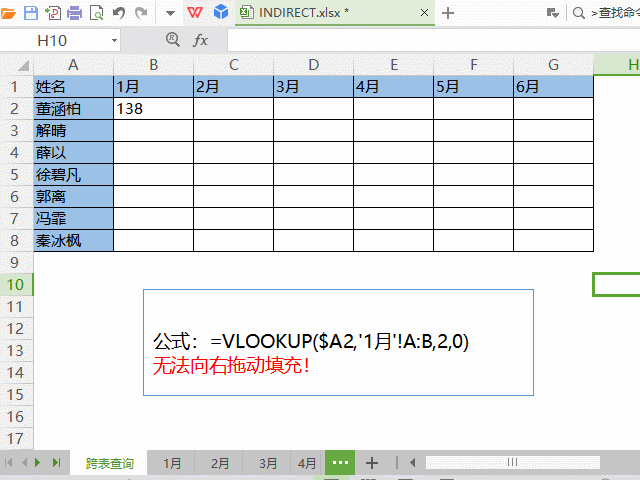Click the Open folder icon

(x=7, y=13)
